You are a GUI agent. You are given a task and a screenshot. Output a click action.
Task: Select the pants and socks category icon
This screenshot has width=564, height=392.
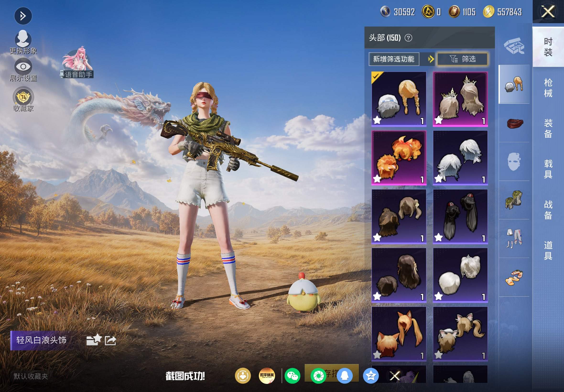514,239
